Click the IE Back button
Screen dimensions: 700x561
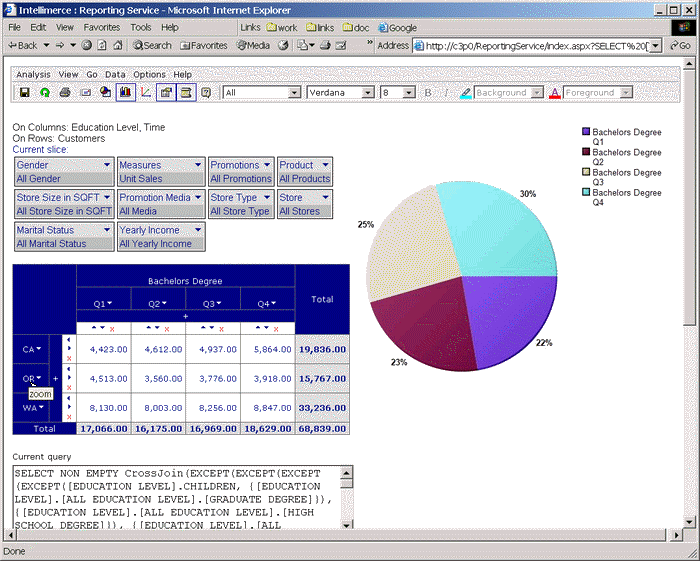23,45
